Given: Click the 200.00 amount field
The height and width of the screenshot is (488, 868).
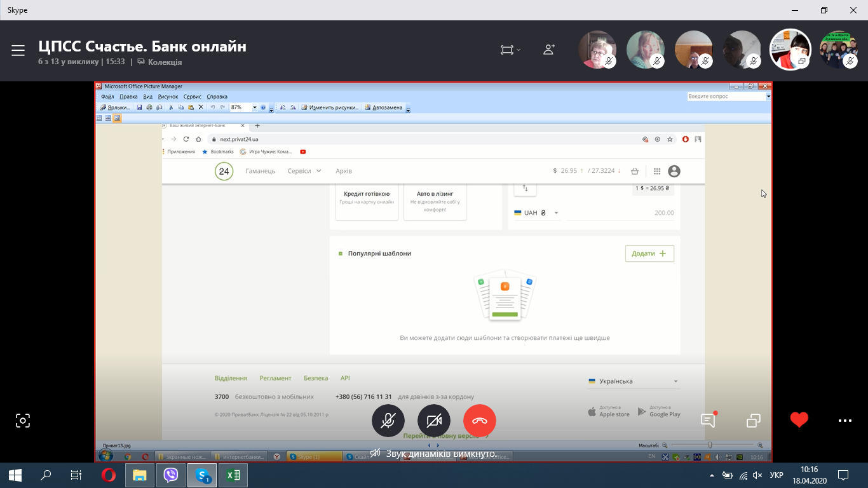Looking at the screenshot, I should (620, 213).
